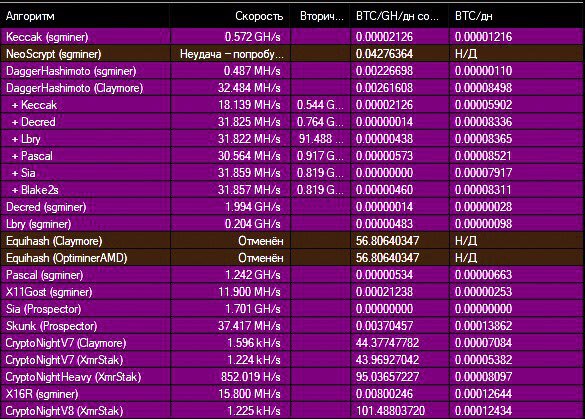
Task: Select the + Pascal dual-mining row
Action: (x=292, y=156)
